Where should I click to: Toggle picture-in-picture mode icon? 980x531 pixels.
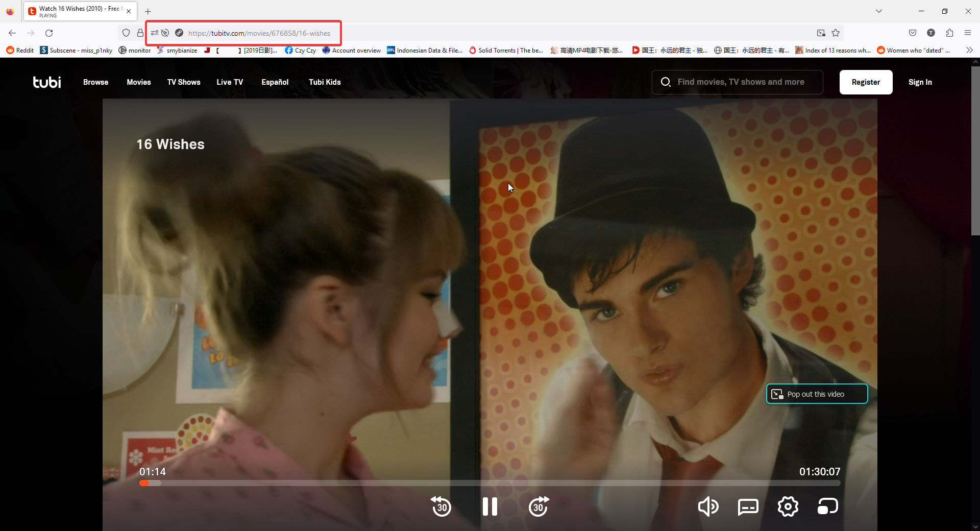click(x=828, y=506)
